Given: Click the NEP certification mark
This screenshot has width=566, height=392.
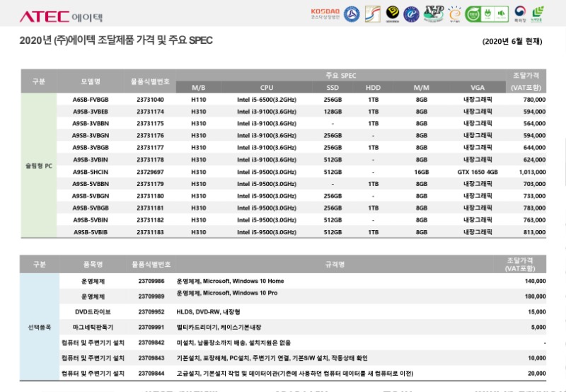Looking at the screenshot, I should click(434, 13).
